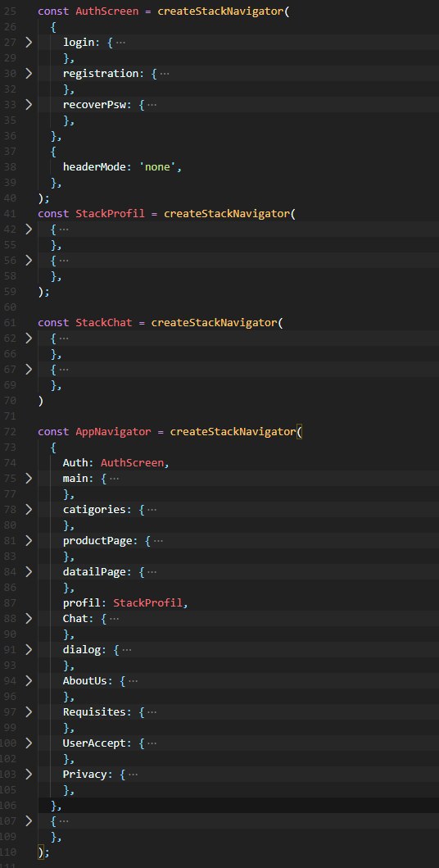Expand the folded Chat block
Screen dimensions: 439x868
(29, 618)
